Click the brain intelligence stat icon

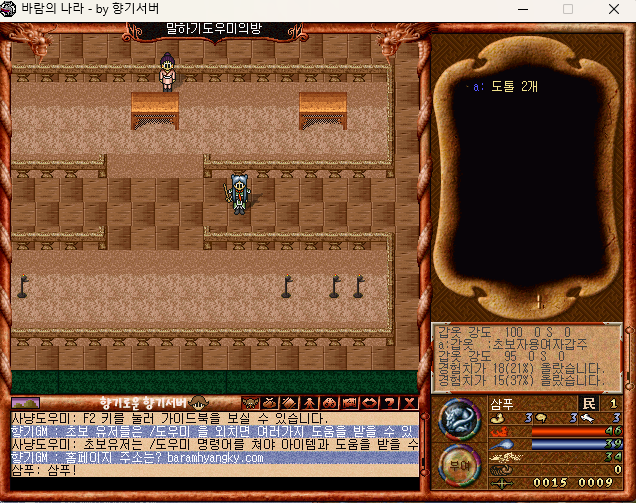click(541, 417)
